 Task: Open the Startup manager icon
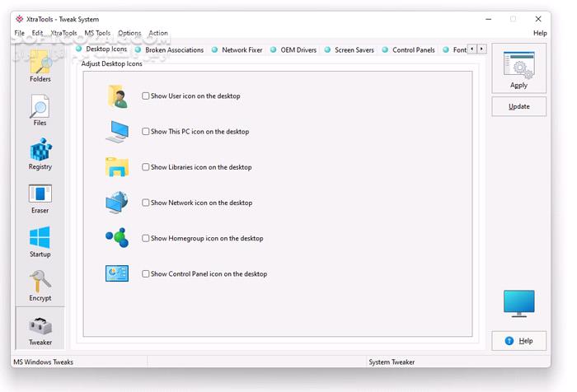click(x=40, y=242)
